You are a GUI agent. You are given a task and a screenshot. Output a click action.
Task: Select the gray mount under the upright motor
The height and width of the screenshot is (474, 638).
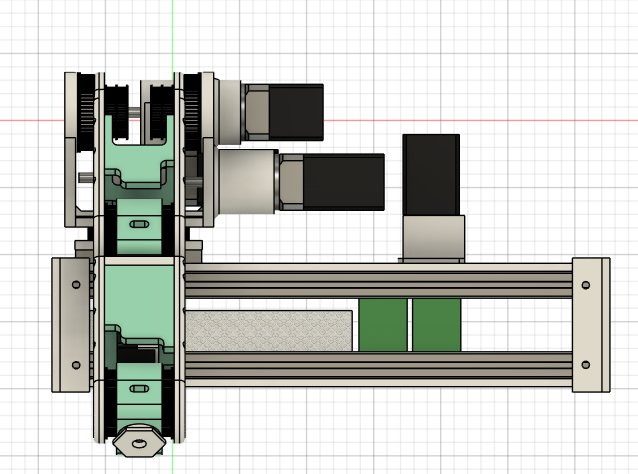point(434,238)
